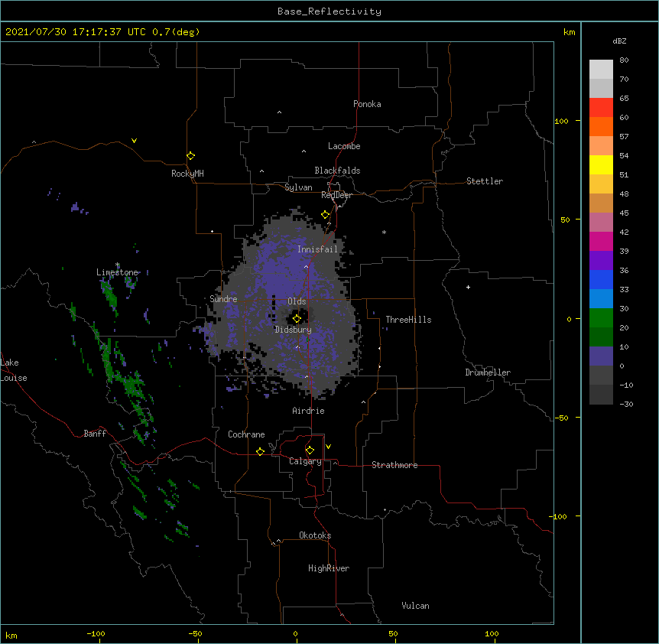This screenshot has height=644, width=659.
Task: Select the 33 dBZ blue legend swatch
Action: point(601,298)
